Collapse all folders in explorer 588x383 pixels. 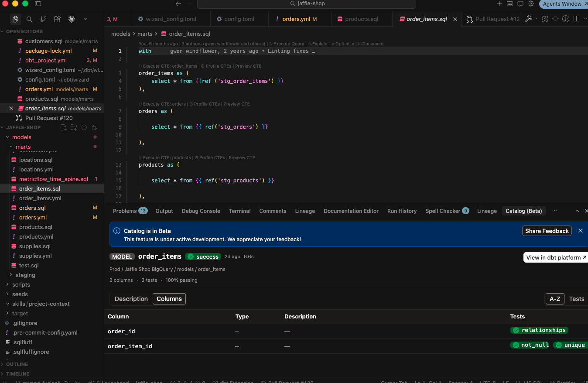click(94, 127)
